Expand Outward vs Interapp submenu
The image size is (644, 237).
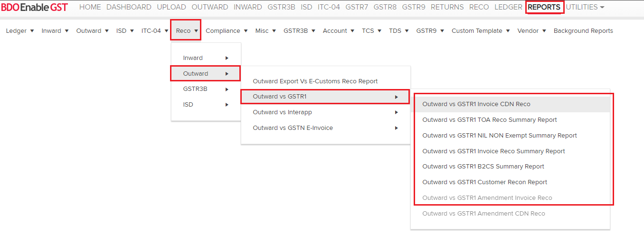325,112
